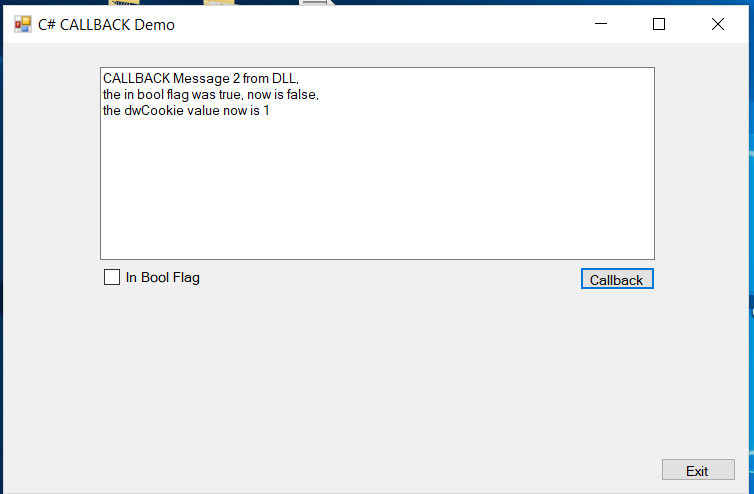This screenshot has width=754, height=494.
Task: Select the second folder icon behind the window top
Action: coord(219,2)
